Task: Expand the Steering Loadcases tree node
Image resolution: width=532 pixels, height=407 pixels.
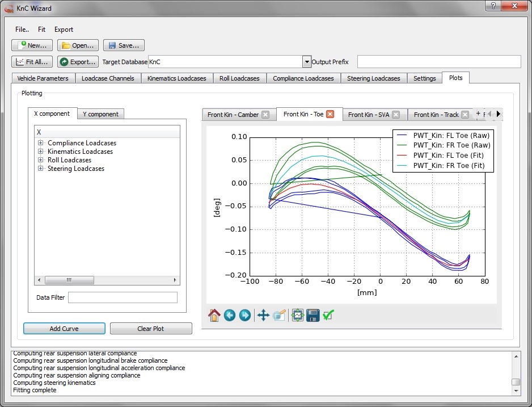Action: click(41, 169)
